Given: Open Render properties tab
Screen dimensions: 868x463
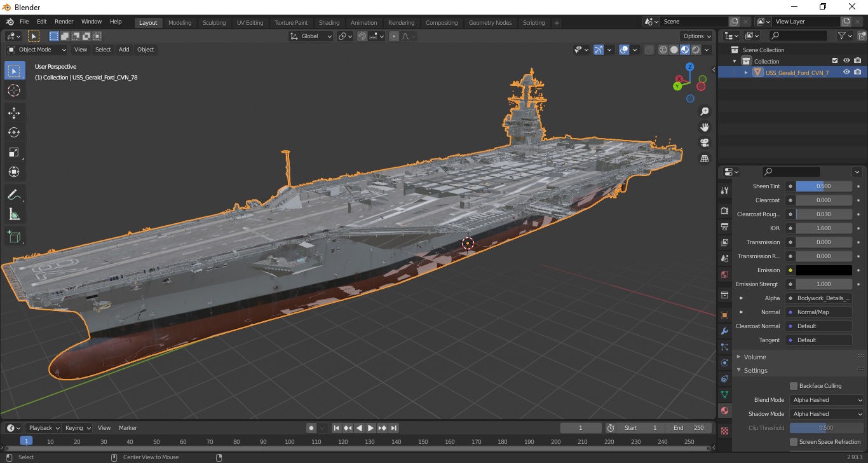Looking at the screenshot, I should coord(724,211).
